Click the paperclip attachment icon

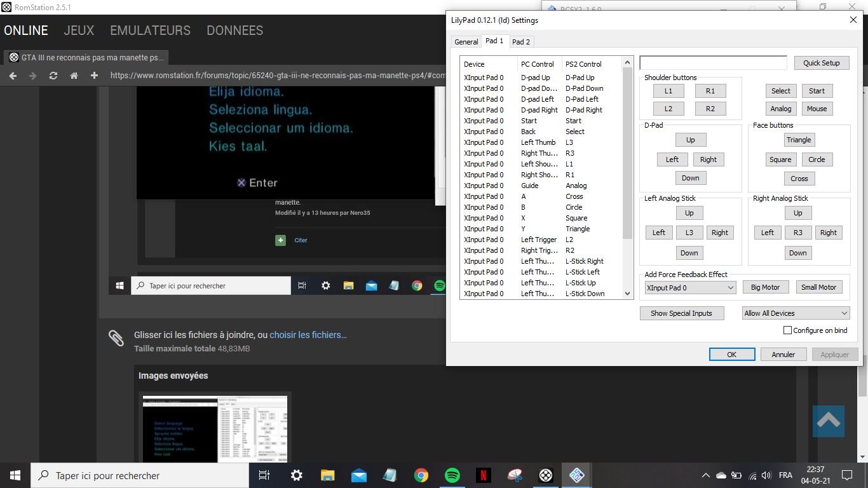(116, 338)
